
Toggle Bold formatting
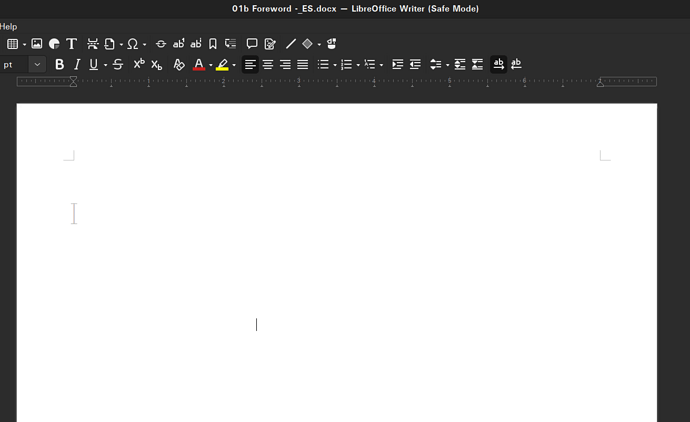(59, 65)
